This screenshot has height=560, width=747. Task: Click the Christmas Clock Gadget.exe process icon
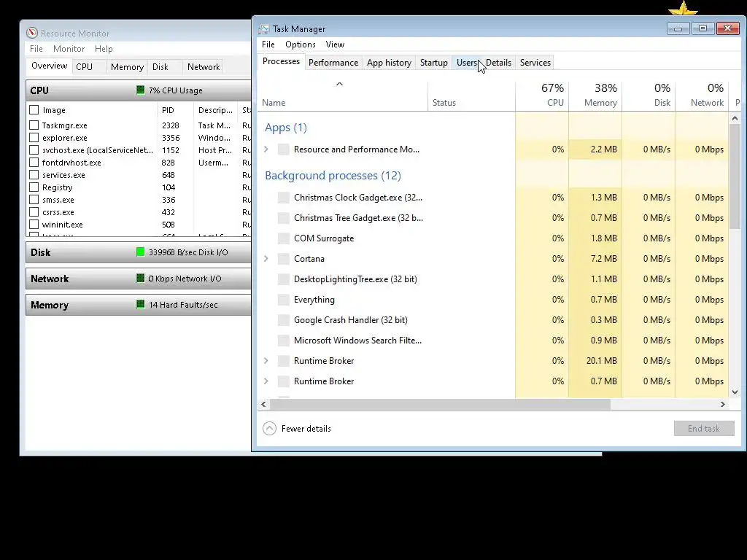coord(284,197)
